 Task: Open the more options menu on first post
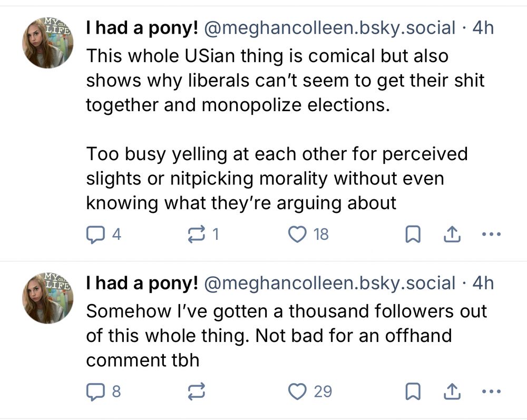491,234
